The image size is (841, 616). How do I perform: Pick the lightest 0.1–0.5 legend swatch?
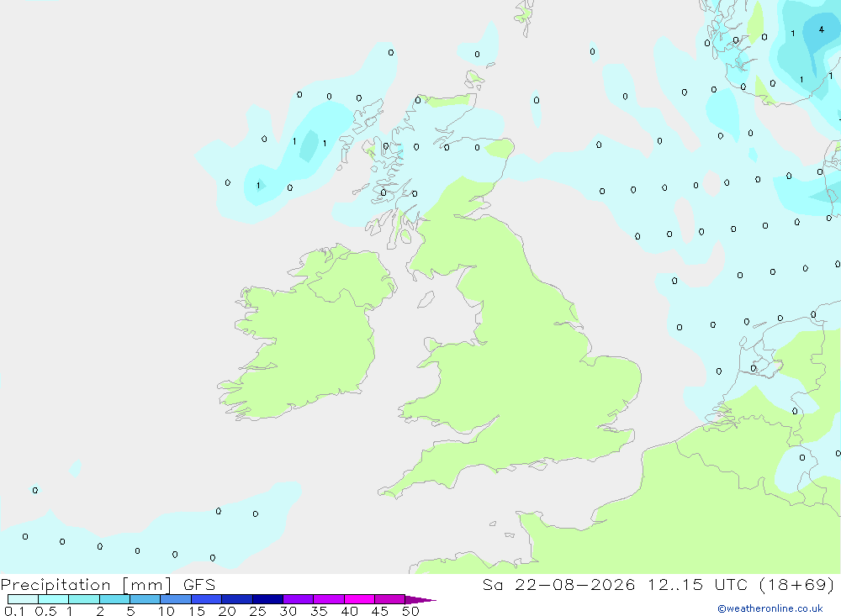[x=23, y=599]
